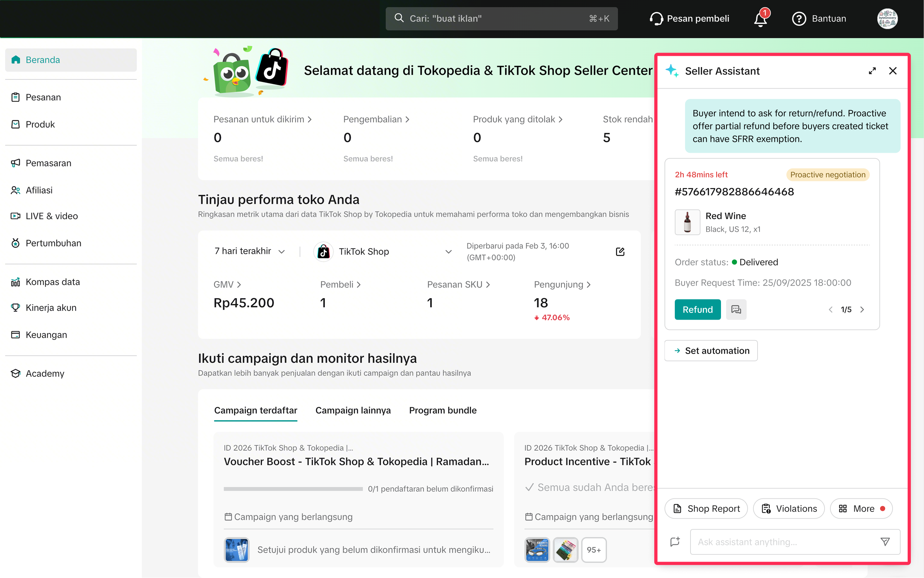Open the 7 hari terakhir date dropdown

[250, 251]
